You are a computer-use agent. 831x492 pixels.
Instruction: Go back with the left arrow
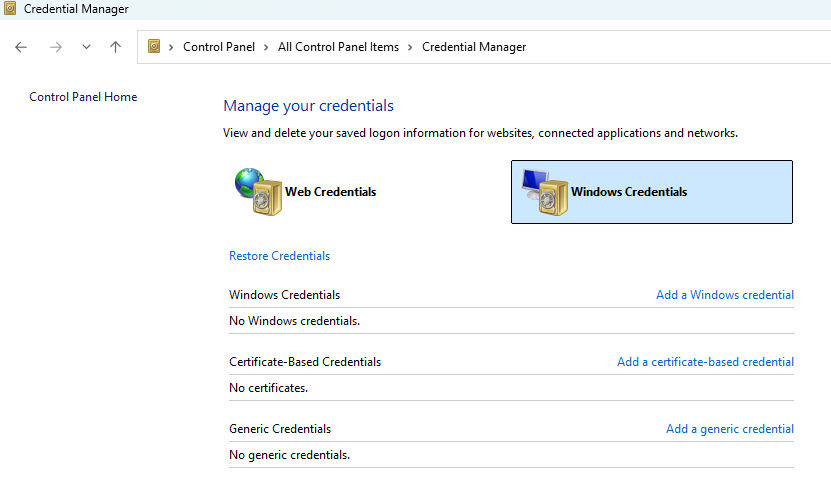pos(21,47)
